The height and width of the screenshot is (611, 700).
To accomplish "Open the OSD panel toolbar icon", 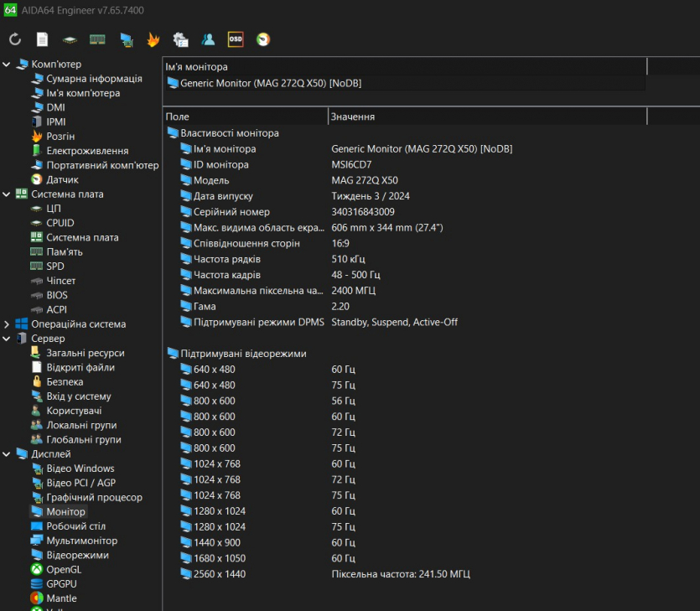I will tap(236, 39).
